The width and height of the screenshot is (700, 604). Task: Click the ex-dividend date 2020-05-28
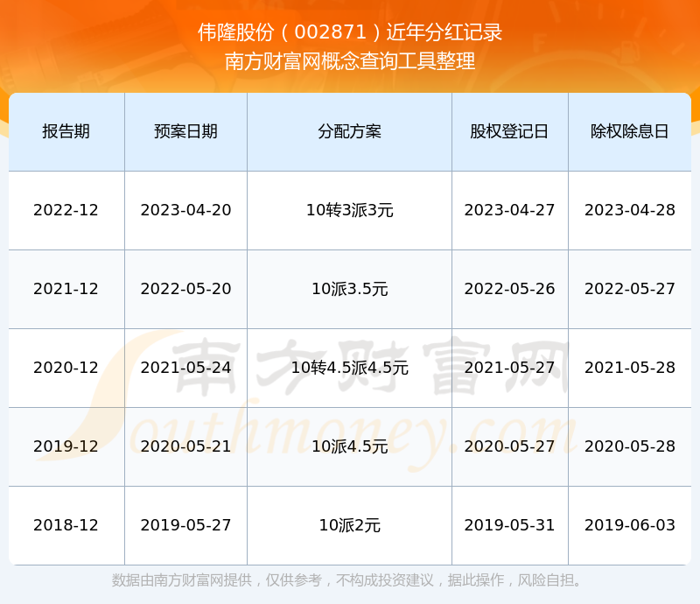pyautogui.click(x=629, y=446)
